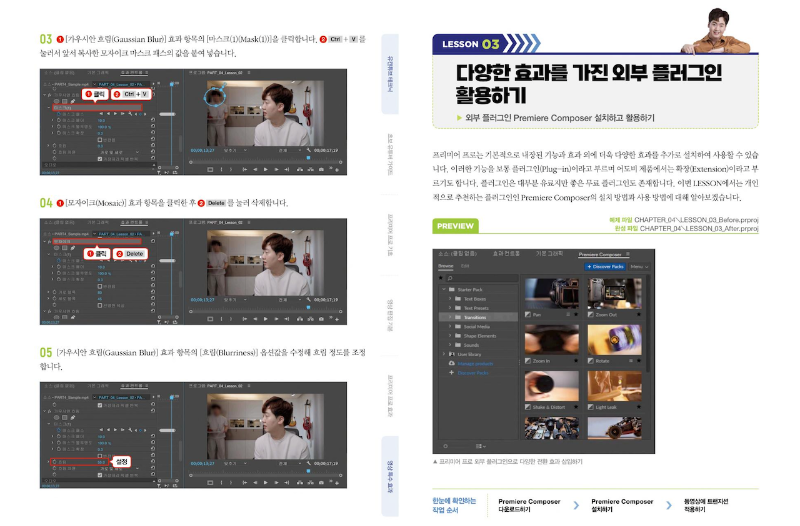The image size is (800, 526).
Task: Click the lift button in step 05 monitor
Action: pyautogui.click(x=300, y=482)
